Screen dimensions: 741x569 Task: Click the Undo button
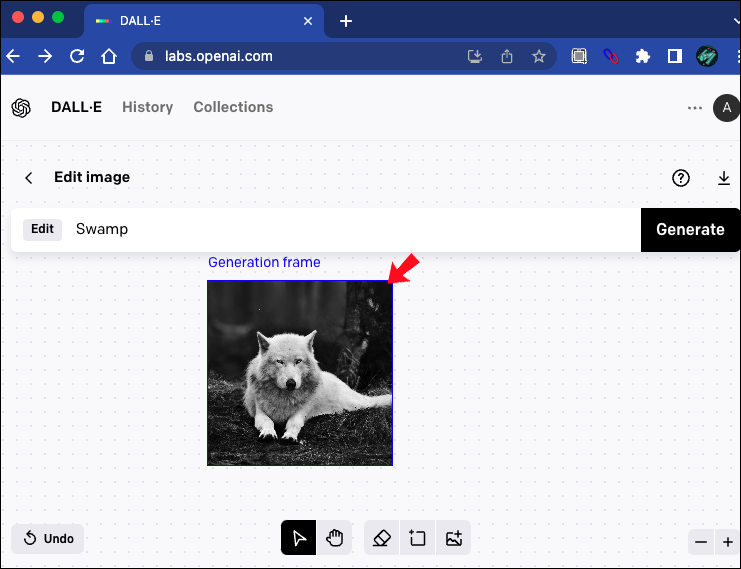pos(48,539)
